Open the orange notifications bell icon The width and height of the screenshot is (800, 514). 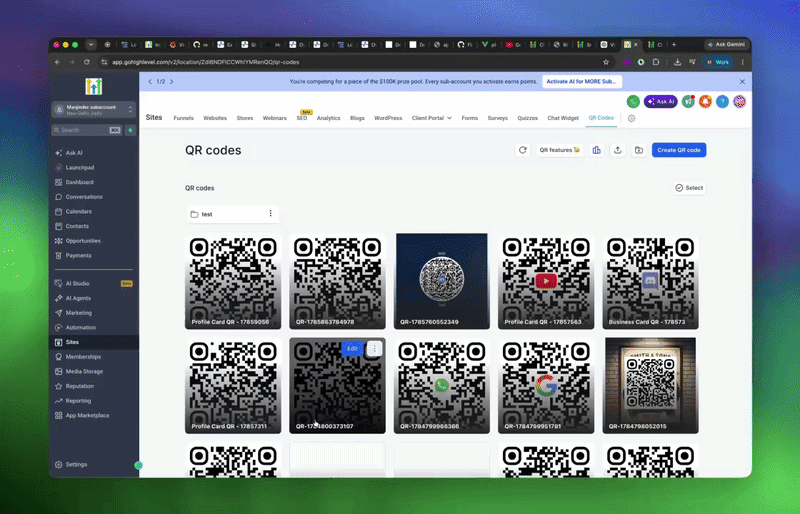pyautogui.click(x=706, y=102)
